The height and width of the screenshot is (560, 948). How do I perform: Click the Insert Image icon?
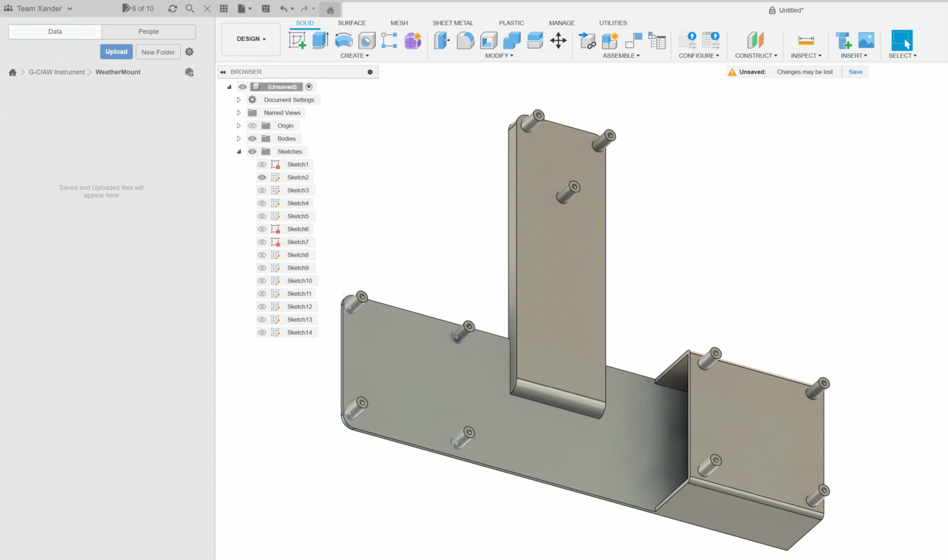pos(866,41)
